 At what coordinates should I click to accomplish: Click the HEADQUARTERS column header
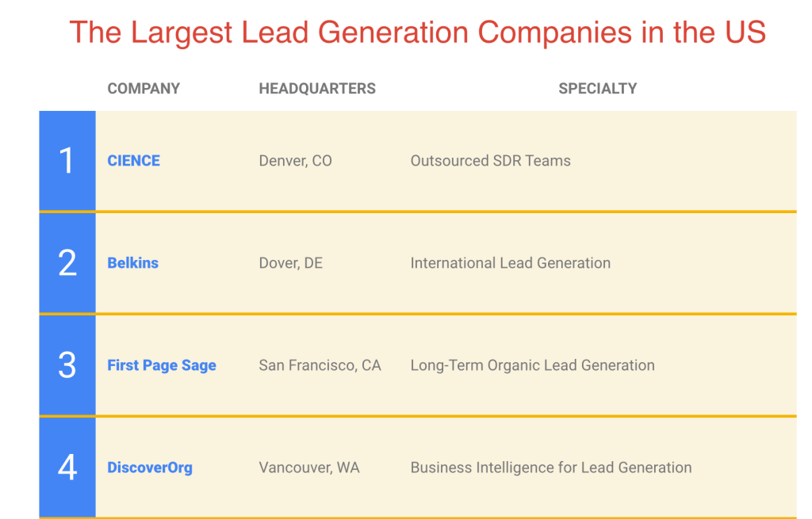point(317,89)
